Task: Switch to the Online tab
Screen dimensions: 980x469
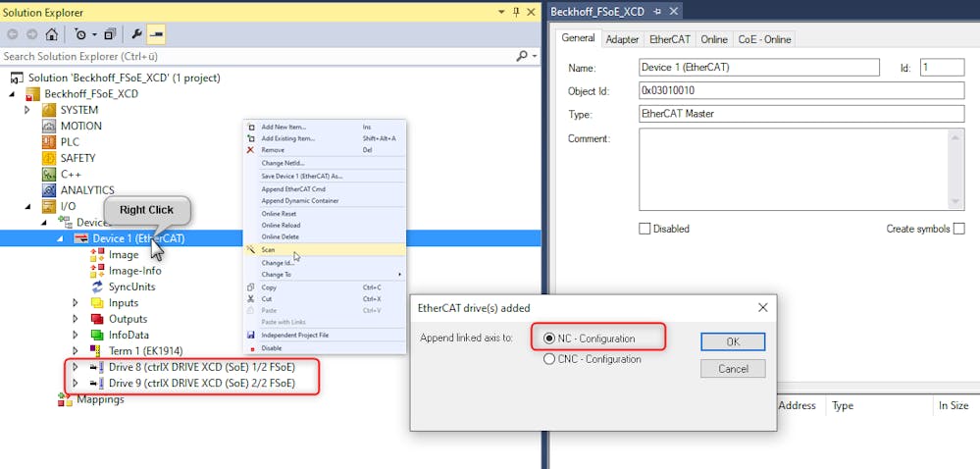Action: point(714,39)
